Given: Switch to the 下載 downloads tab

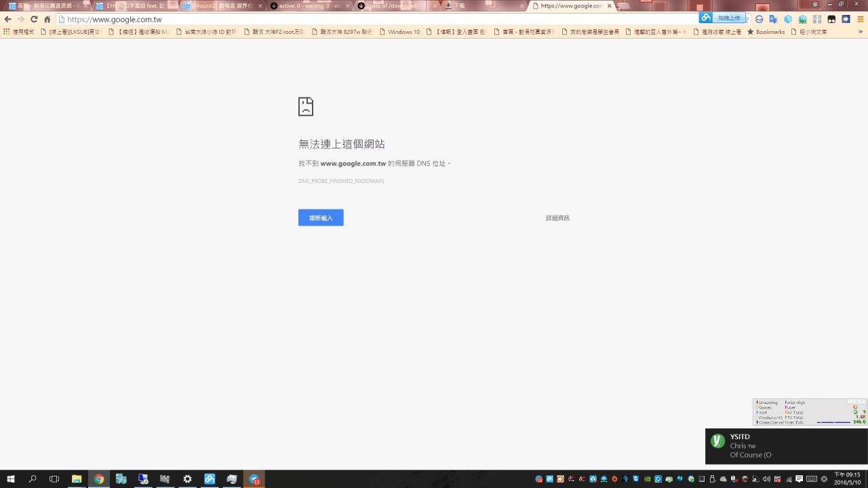Looking at the screenshot, I should (x=483, y=6).
